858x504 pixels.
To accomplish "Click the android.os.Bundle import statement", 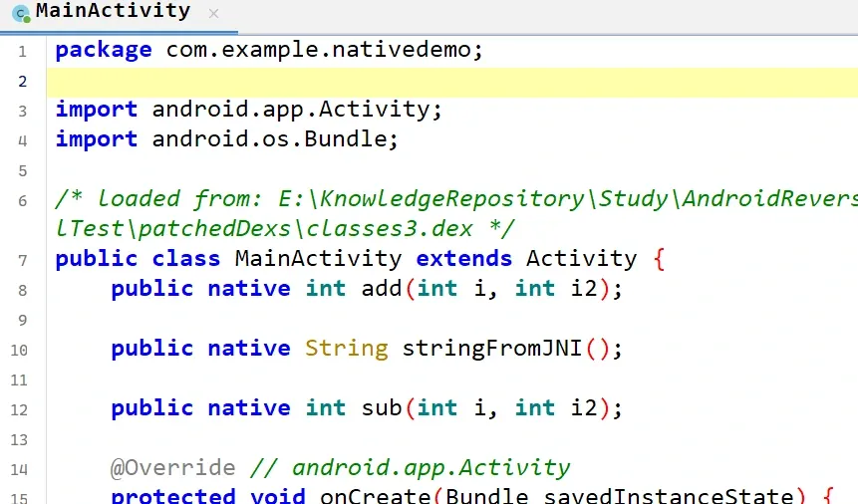I will [227, 139].
